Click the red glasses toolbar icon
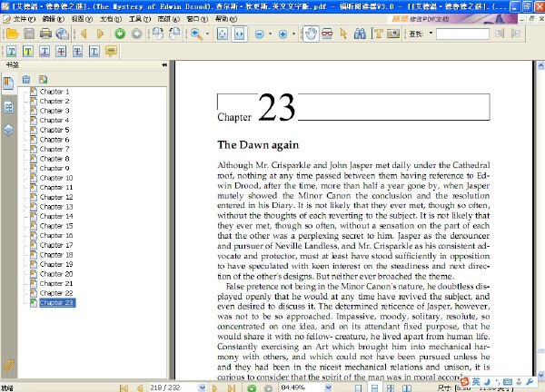The width and height of the screenshot is (545, 392). coord(327,34)
